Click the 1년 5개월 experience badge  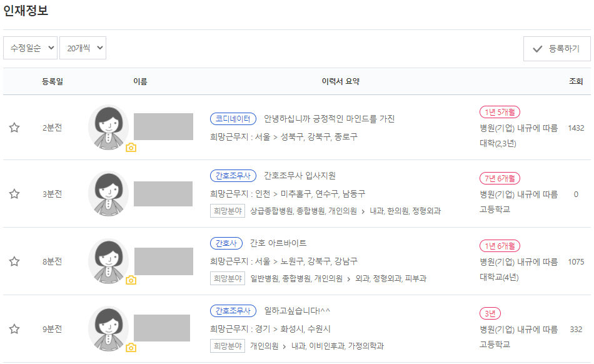point(500,112)
